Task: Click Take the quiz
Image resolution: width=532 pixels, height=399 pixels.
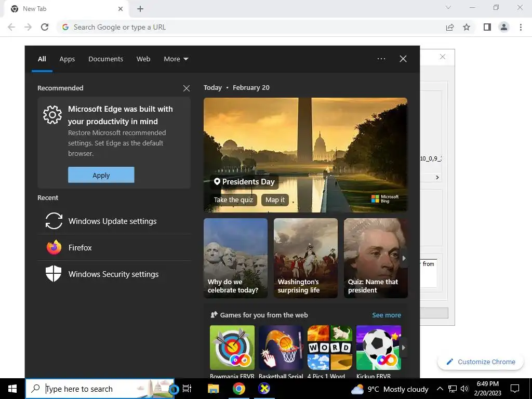Action: coord(233,200)
